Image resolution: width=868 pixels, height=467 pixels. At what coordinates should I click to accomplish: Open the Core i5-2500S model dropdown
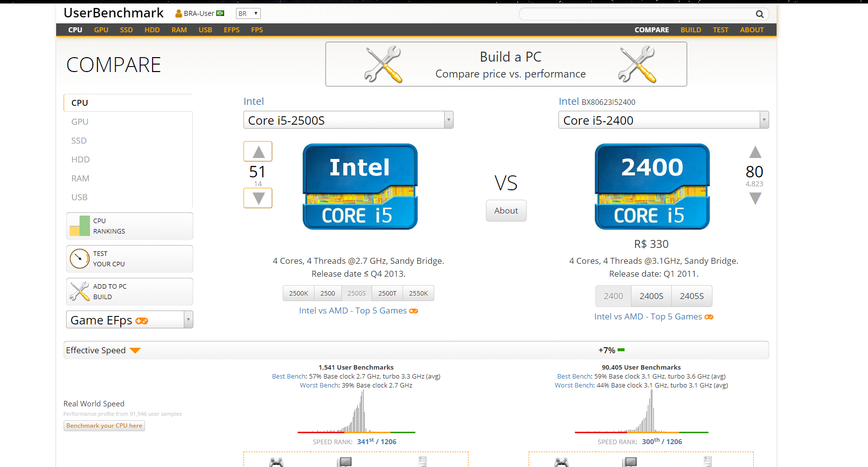tap(348, 120)
